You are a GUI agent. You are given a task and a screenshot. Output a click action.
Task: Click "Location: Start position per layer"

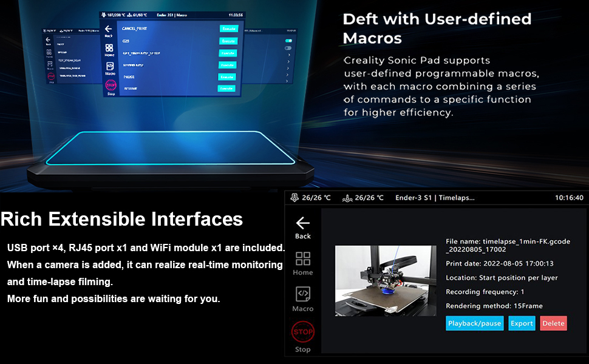coord(502,278)
